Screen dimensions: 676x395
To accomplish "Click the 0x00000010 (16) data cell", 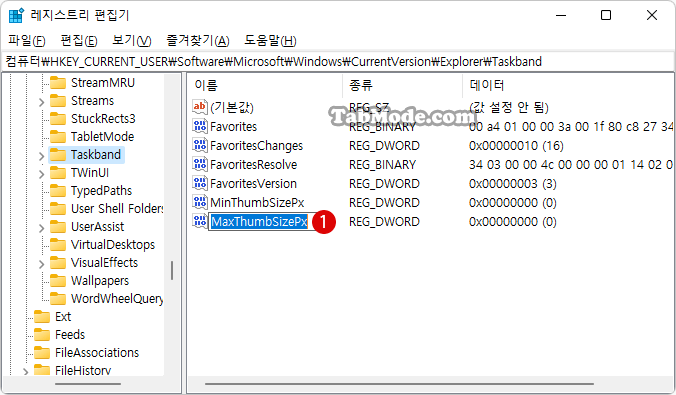I will 516,146.
